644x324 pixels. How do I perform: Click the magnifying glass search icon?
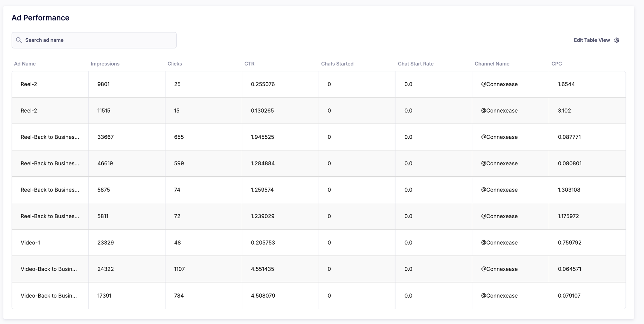[x=19, y=40]
